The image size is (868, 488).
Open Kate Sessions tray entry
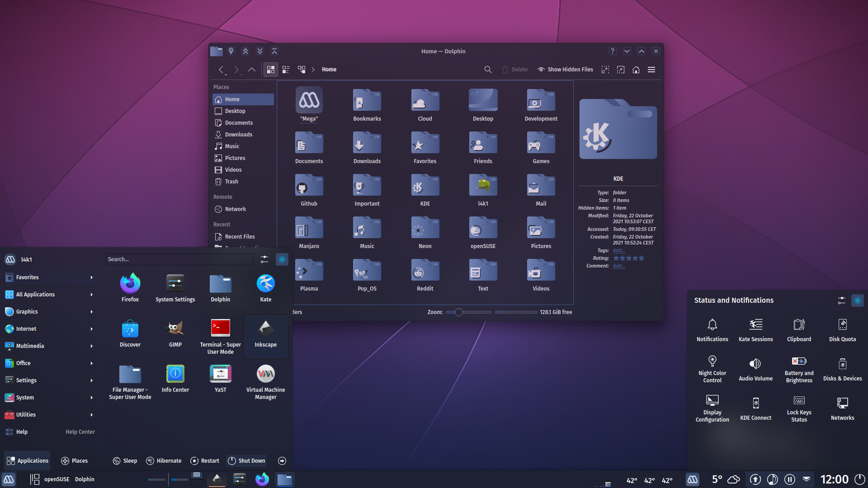(x=756, y=330)
